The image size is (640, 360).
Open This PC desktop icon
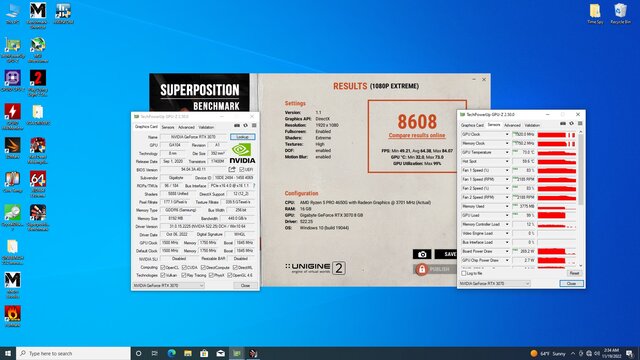click(x=13, y=13)
